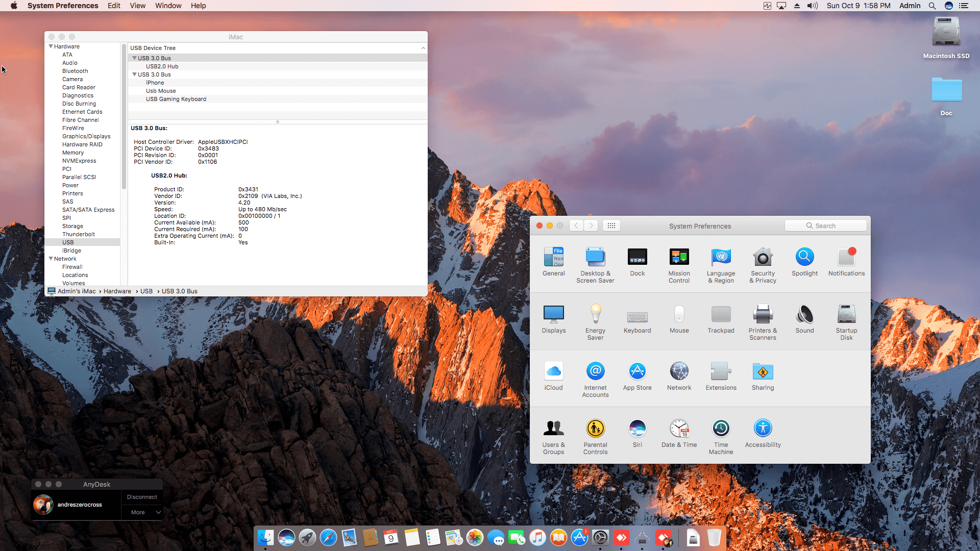Open Spotlight preferences pane
Viewport: 980px width, 551px height.
pyautogui.click(x=804, y=262)
